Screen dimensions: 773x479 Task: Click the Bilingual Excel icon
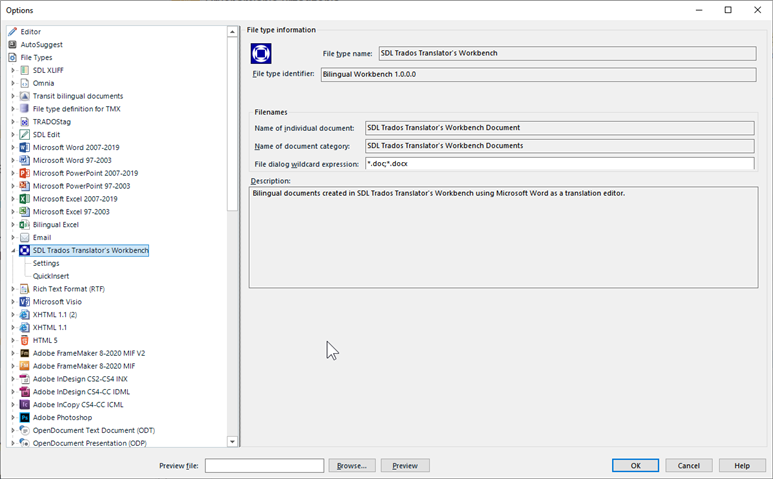click(24, 224)
